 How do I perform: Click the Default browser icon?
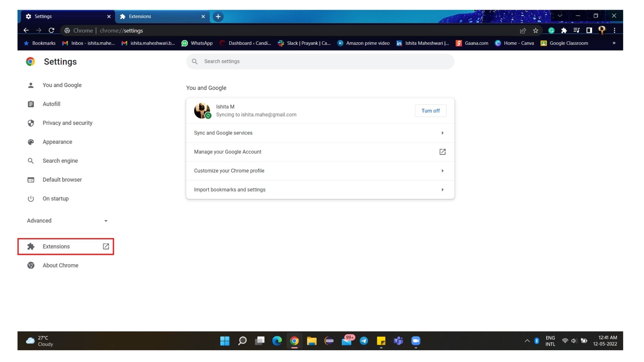[x=31, y=180]
